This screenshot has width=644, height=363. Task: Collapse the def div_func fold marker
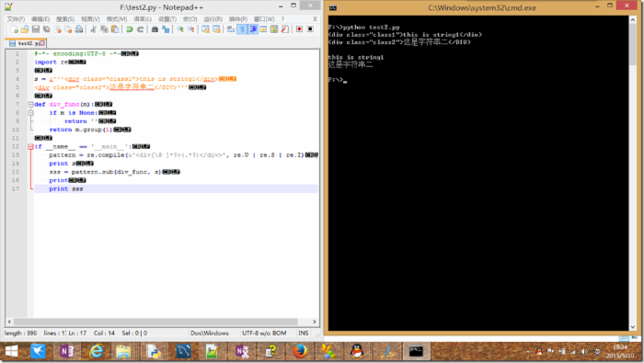[x=30, y=104]
